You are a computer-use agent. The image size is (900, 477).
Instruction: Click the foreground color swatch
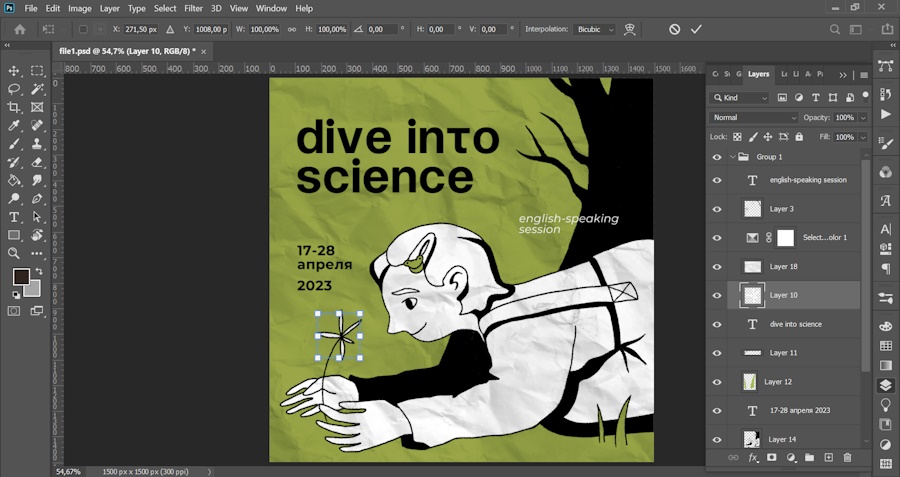tap(20, 277)
